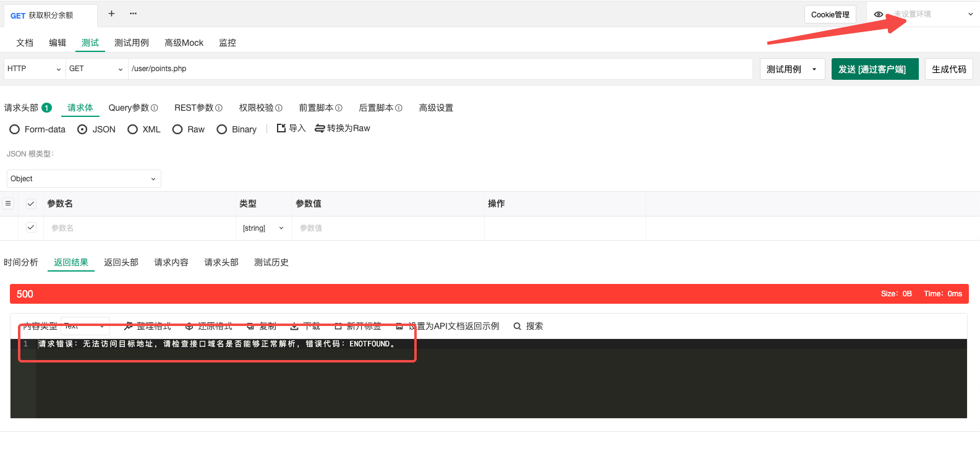Click info icon beside 权限校验
Image resolution: width=980 pixels, height=459 pixels.
pos(279,108)
